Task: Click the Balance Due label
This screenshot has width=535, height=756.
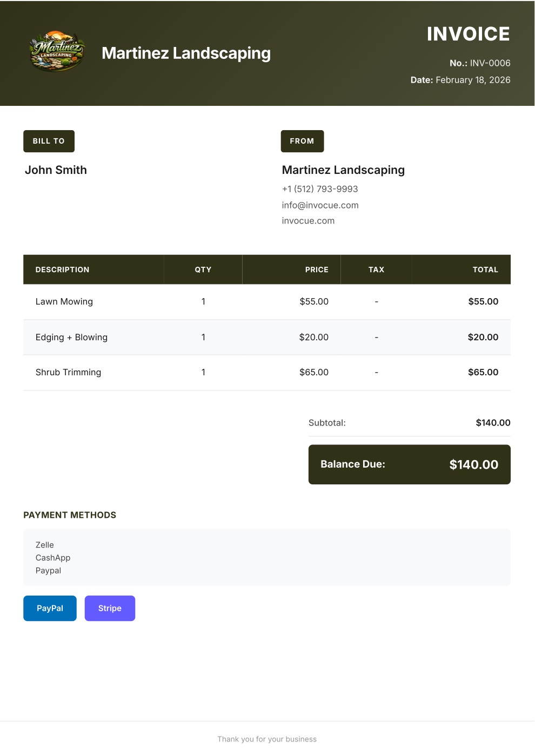Action: (x=353, y=464)
